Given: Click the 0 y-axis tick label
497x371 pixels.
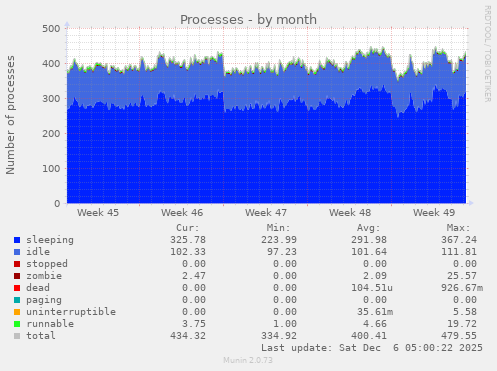Looking at the screenshot, I should (57, 204).
